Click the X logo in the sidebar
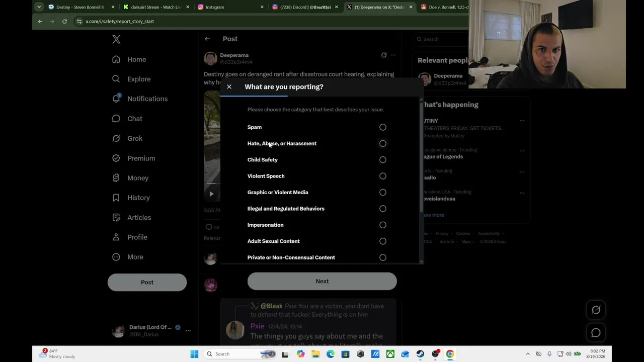This screenshot has height=362, width=644. pos(116,40)
